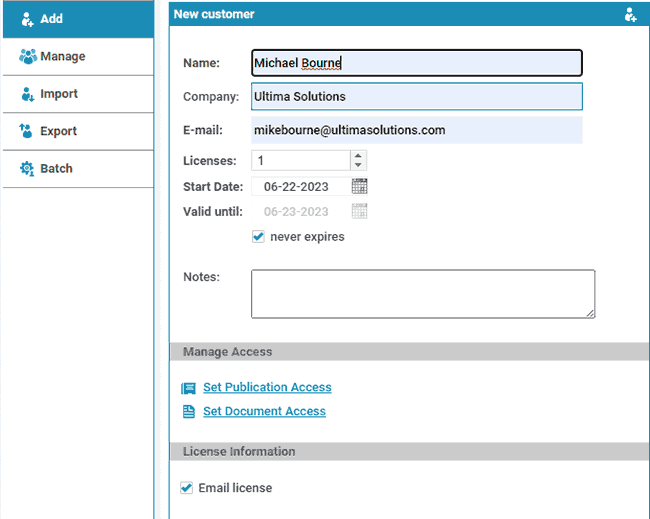Click the Valid until field 06-23-2023
The width and height of the screenshot is (650, 519).
[301, 212]
